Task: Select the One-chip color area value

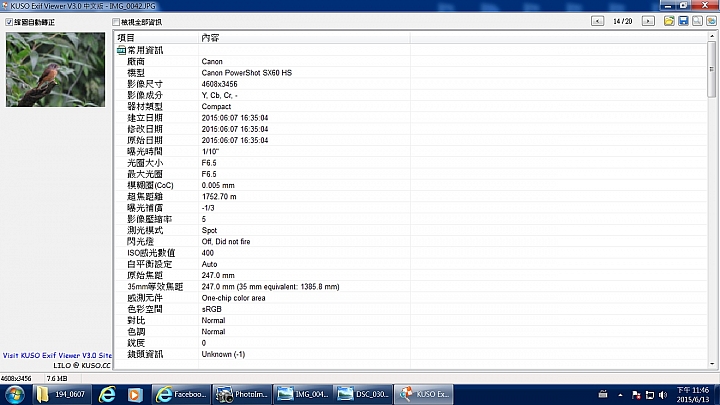Action: pos(233,298)
